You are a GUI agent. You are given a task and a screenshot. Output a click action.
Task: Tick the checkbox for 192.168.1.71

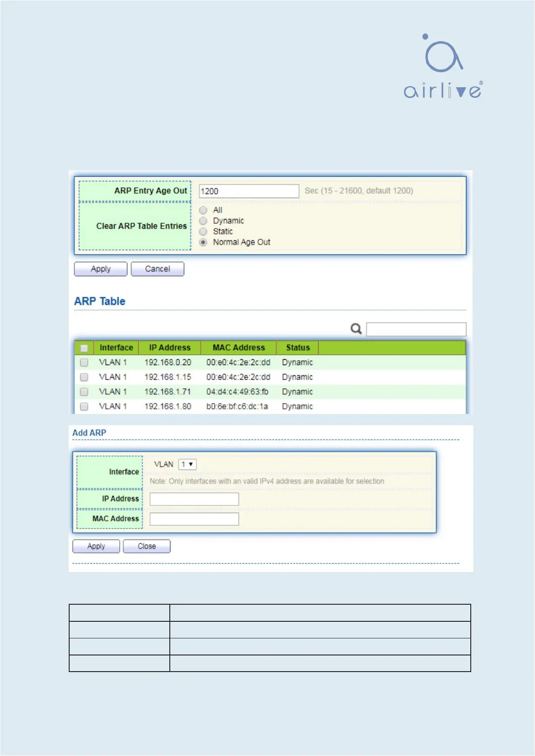pyautogui.click(x=84, y=392)
